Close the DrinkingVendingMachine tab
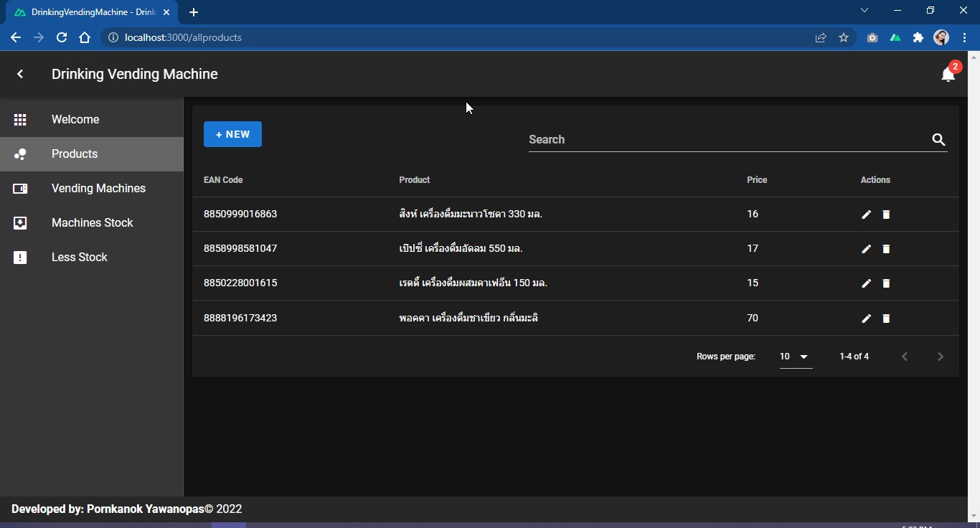Image resolution: width=980 pixels, height=528 pixels. (x=166, y=12)
